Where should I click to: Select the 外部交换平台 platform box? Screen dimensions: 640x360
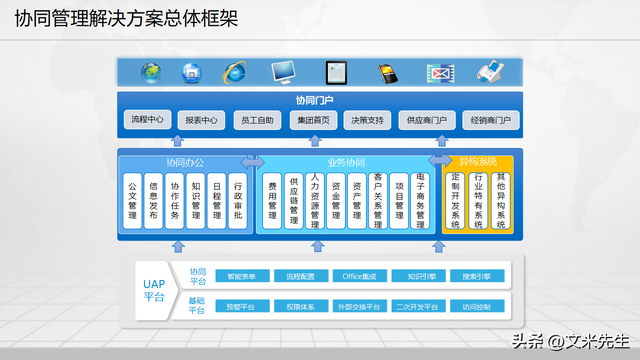point(359,307)
